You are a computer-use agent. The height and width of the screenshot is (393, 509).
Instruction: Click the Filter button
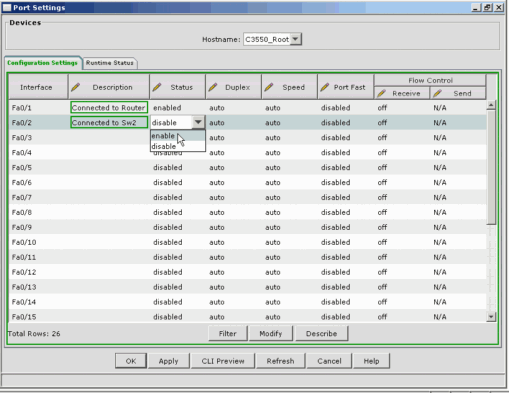[x=228, y=333]
